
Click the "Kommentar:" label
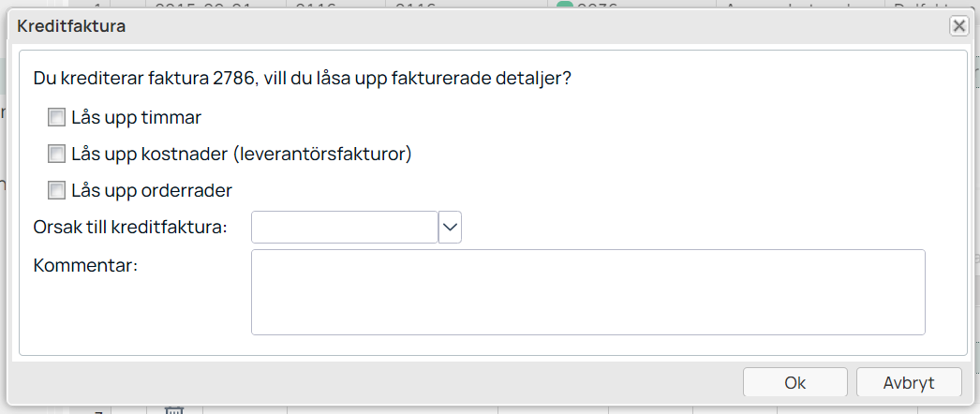[x=85, y=265]
